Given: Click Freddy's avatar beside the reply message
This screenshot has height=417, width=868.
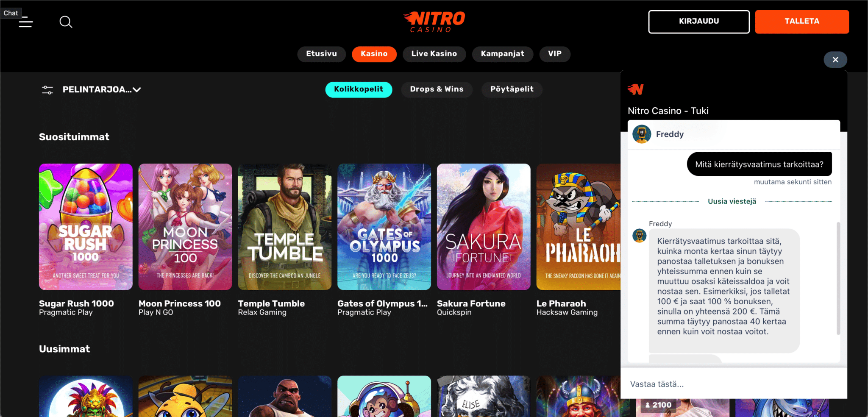Looking at the screenshot, I should (639, 236).
